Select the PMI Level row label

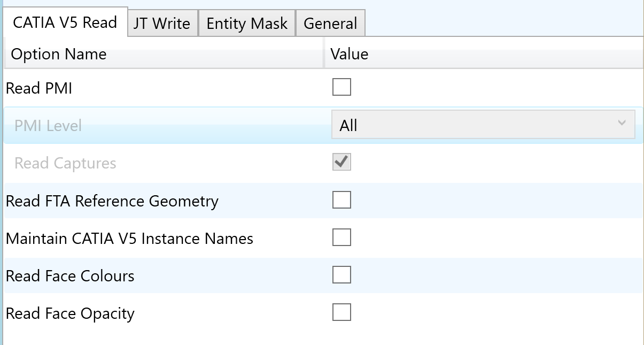coord(48,126)
